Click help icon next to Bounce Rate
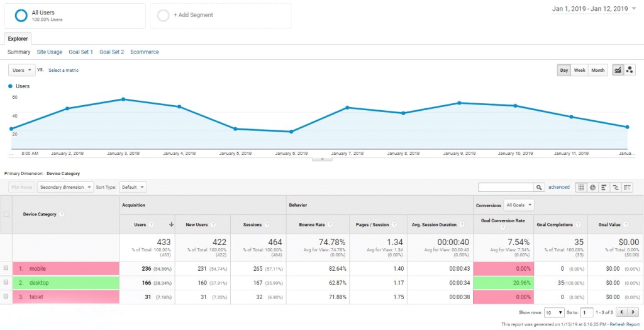 pos(330,225)
